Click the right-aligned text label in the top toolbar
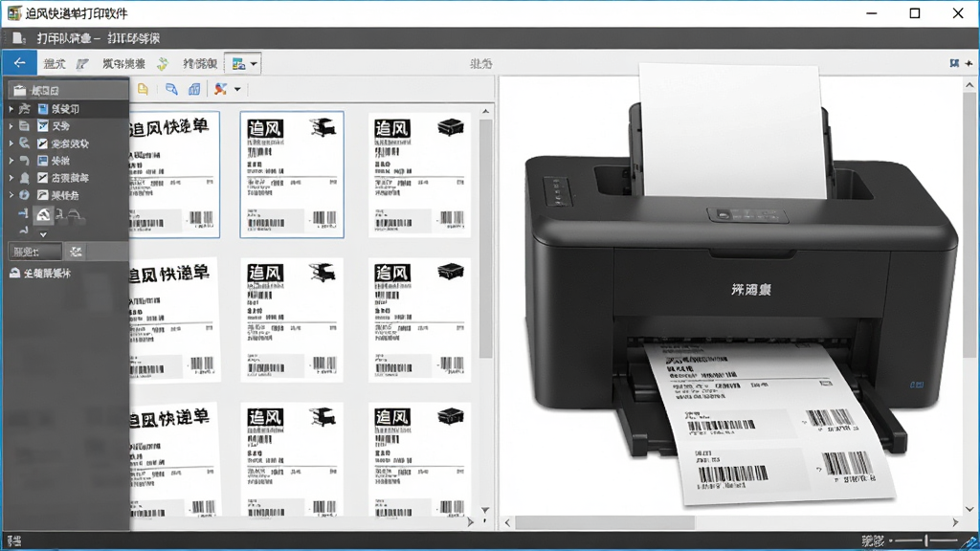 point(480,64)
